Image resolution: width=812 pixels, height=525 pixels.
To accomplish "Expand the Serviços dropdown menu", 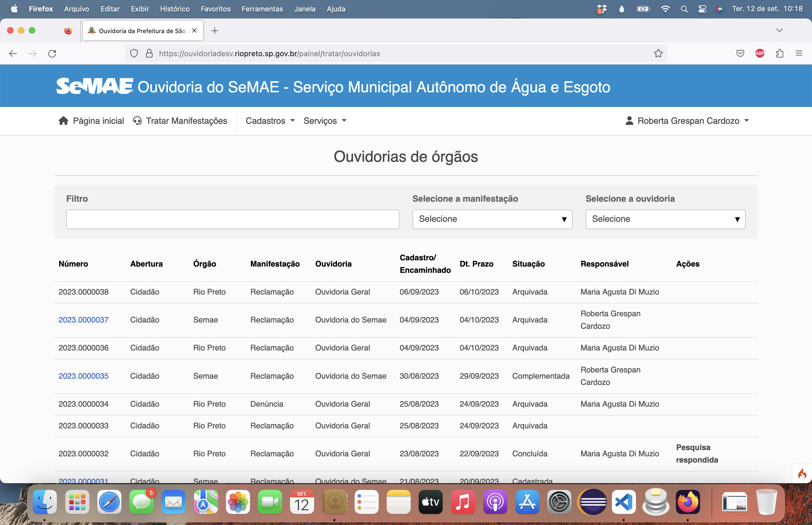I will point(325,121).
